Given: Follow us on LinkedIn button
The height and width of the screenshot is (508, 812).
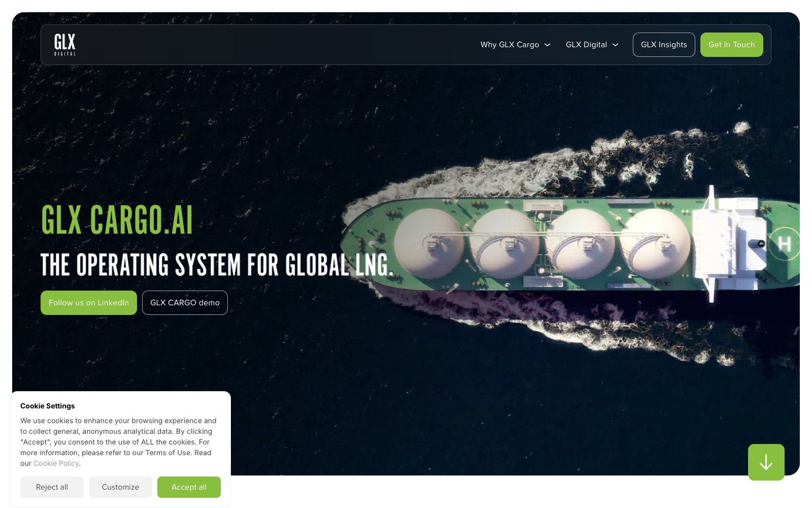Looking at the screenshot, I should click(89, 303).
